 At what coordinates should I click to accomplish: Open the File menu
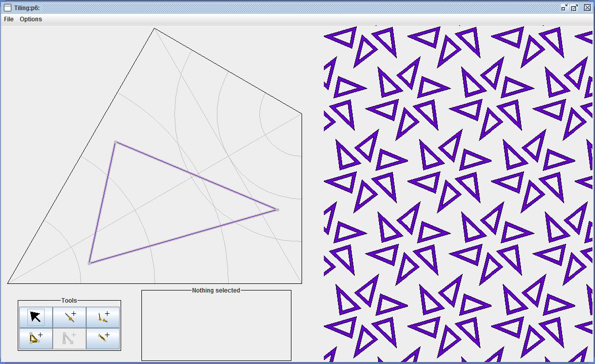9,19
